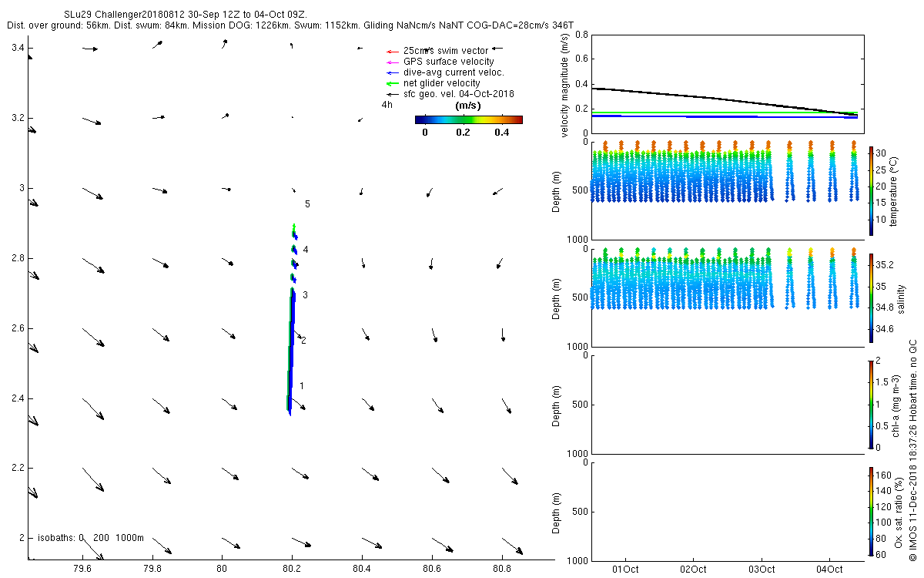Click the magenta GPS surface velocity arrow
This screenshot has width=924, height=578.
[x=391, y=62]
